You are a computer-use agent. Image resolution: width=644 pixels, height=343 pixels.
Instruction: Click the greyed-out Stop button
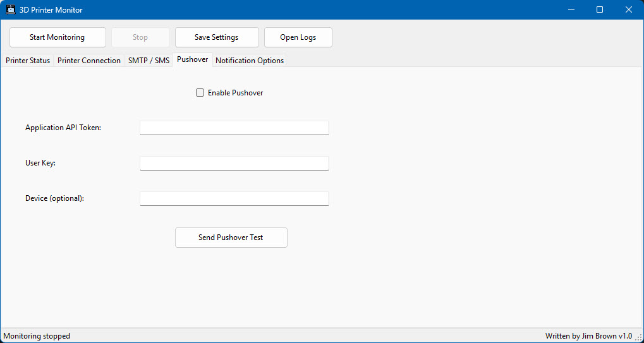140,37
